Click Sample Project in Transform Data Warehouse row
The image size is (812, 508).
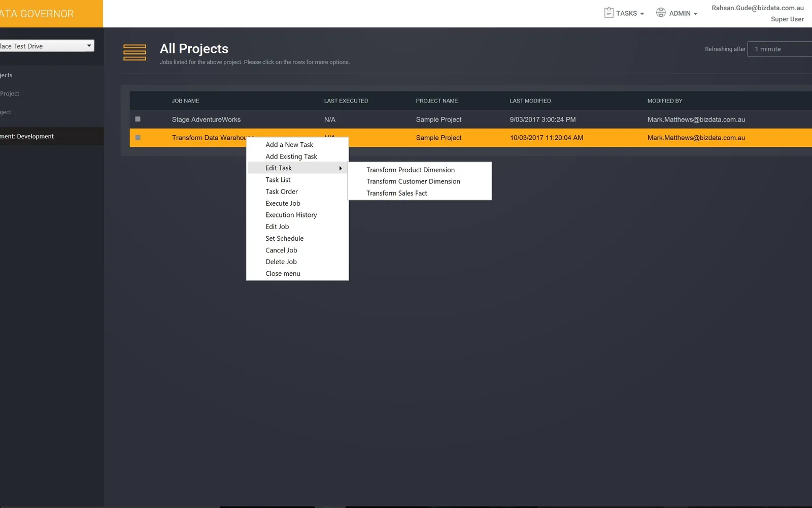pos(438,138)
